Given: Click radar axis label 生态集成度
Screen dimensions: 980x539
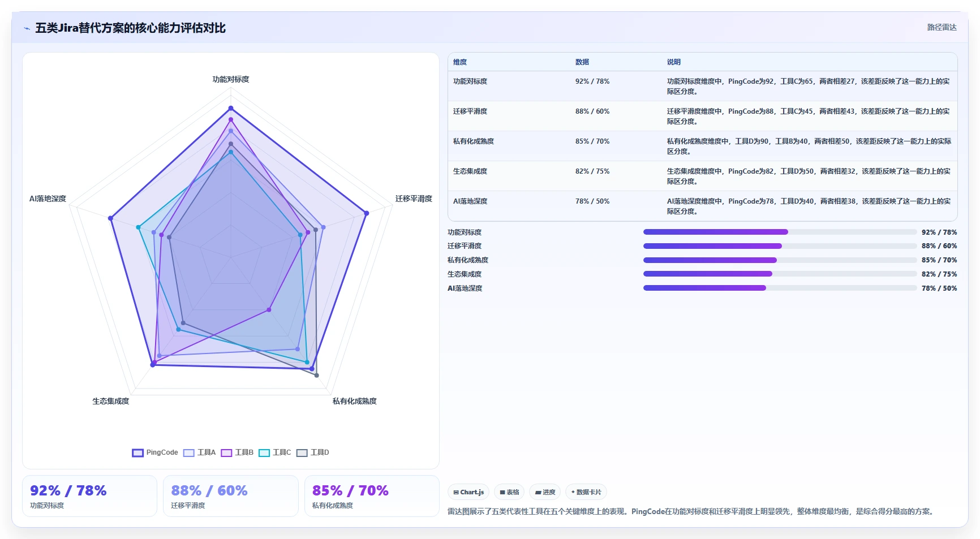Looking at the screenshot, I should pyautogui.click(x=111, y=401).
